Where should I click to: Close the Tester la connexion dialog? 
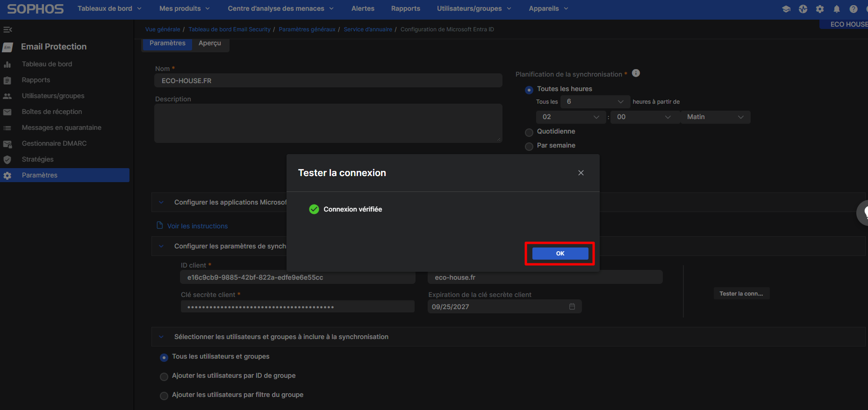pos(581,173)
